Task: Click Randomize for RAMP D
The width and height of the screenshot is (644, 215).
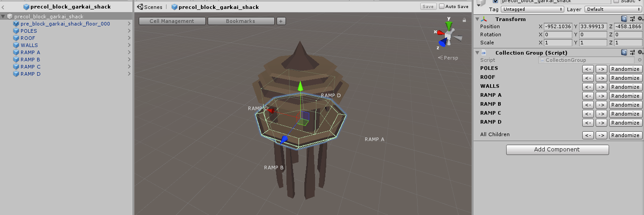Action: [x=626, y=123]
